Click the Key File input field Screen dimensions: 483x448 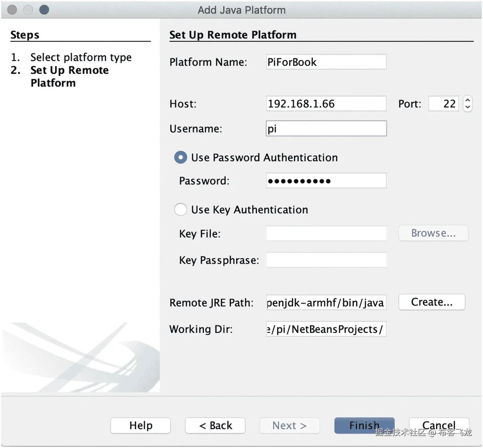click(x=326, y=234)
